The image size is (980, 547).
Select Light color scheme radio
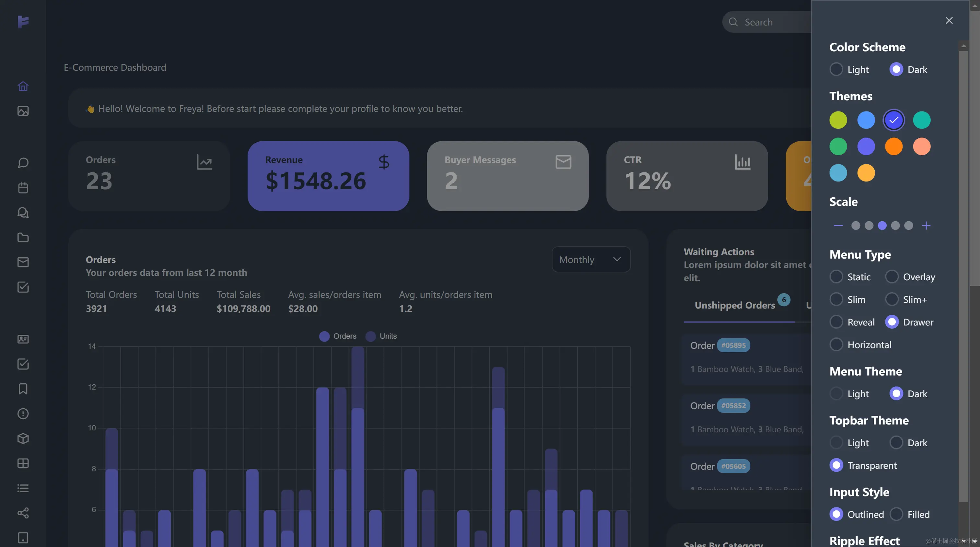[x=836, y=69]
